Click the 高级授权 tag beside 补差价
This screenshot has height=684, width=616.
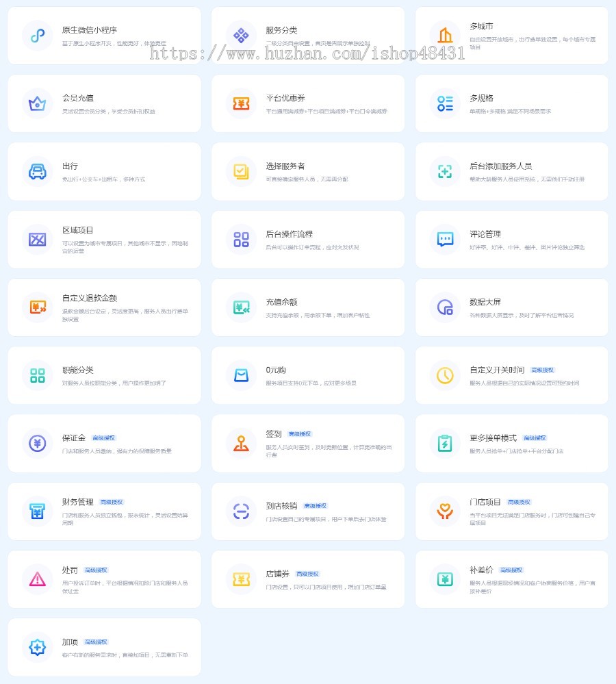[511, 570]
